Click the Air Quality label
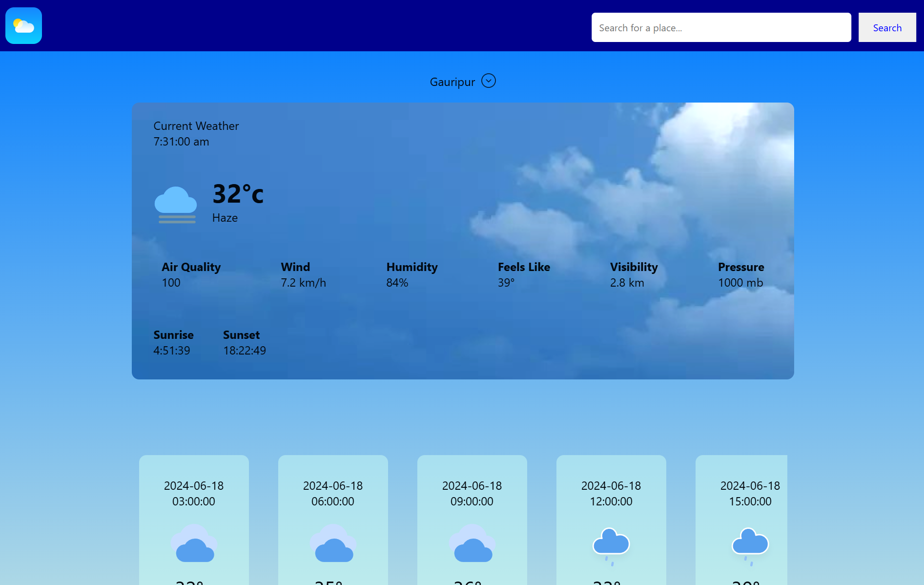This screenshot has height=585, width=924. [x=191, y=267]
